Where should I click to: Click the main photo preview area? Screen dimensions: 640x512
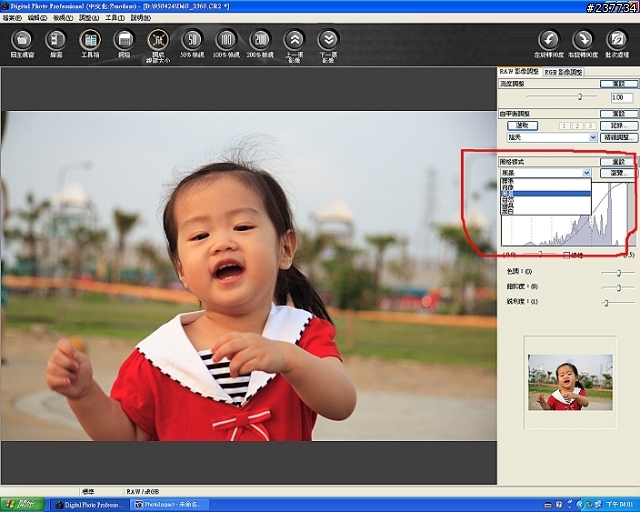tap(249, 276)
